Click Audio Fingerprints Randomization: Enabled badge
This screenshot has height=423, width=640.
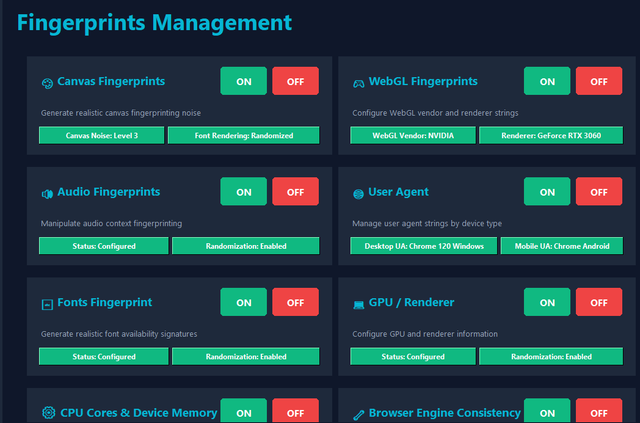246,246
